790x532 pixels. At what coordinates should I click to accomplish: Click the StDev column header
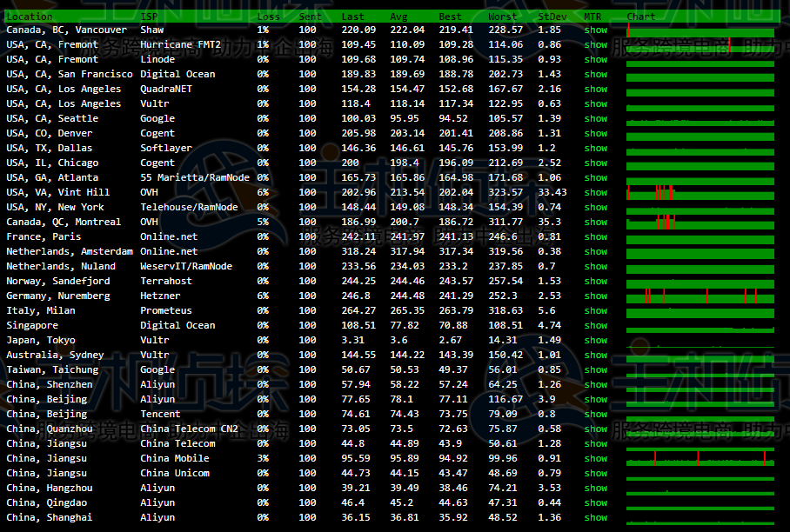coord(551,17)
